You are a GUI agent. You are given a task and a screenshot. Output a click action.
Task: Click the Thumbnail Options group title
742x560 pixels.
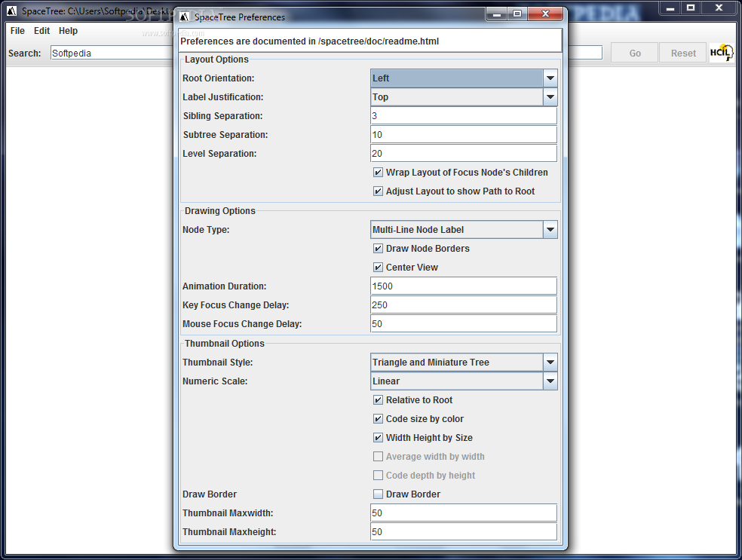tap(224, 344)
